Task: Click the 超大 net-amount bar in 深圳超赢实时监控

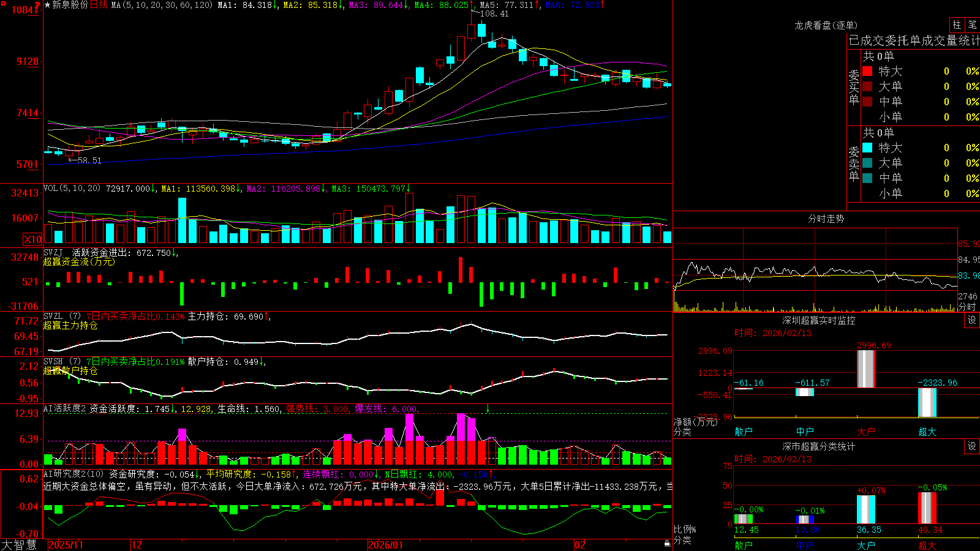Action: click(927, 402)
